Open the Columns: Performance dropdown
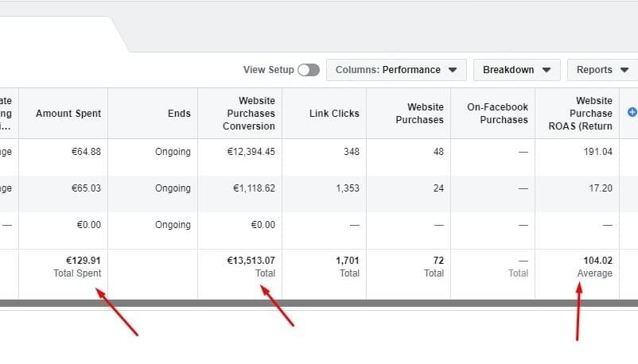Viewport: 638px width, 364px height. [396, 70]
